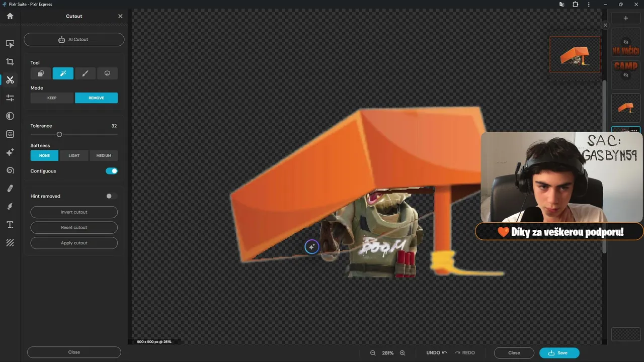Set cutout mode to Keep
The height and width of the screenshot is (362, 644).
click(52, 98)
